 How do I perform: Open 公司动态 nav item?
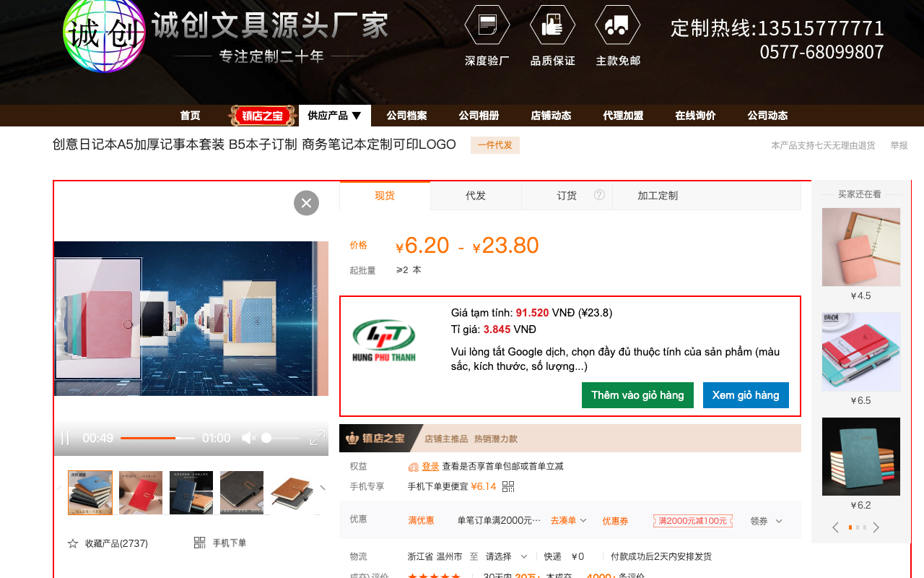point(767,116)
